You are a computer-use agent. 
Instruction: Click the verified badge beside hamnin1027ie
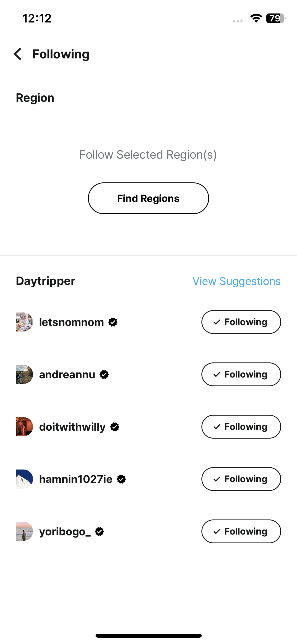(121, 479)
